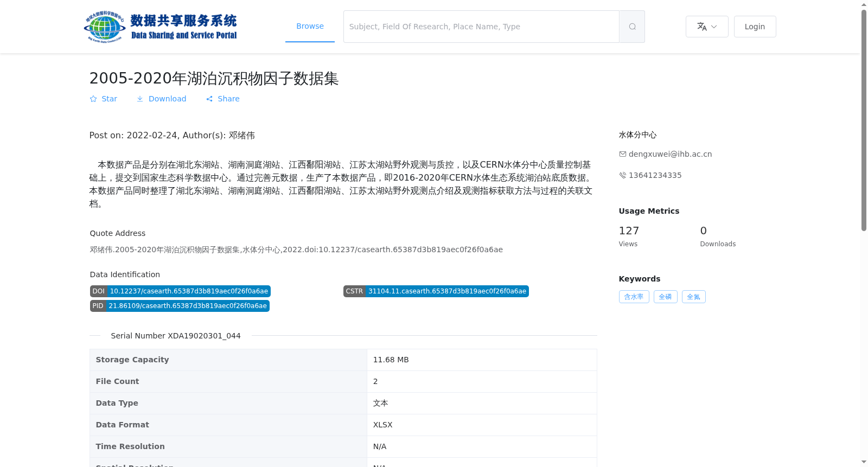Click the phone number 13641234335
The width and height of the screenshot is (868, 467).
pos(655,175)
